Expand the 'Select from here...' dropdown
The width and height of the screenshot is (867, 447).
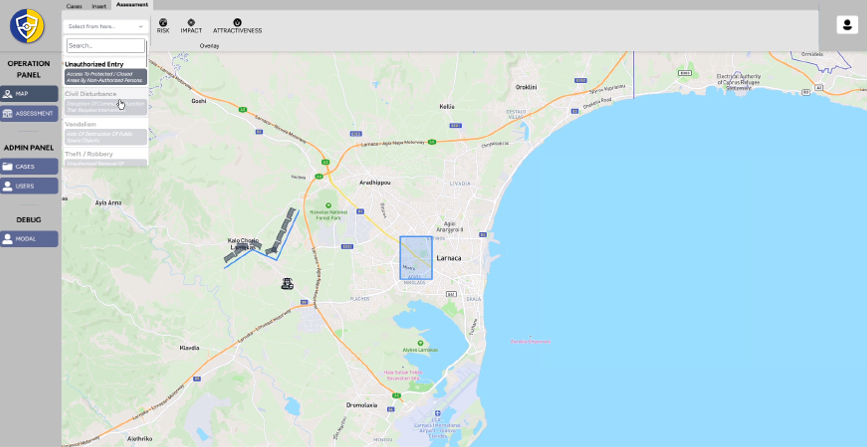click(x=105, y=26)
